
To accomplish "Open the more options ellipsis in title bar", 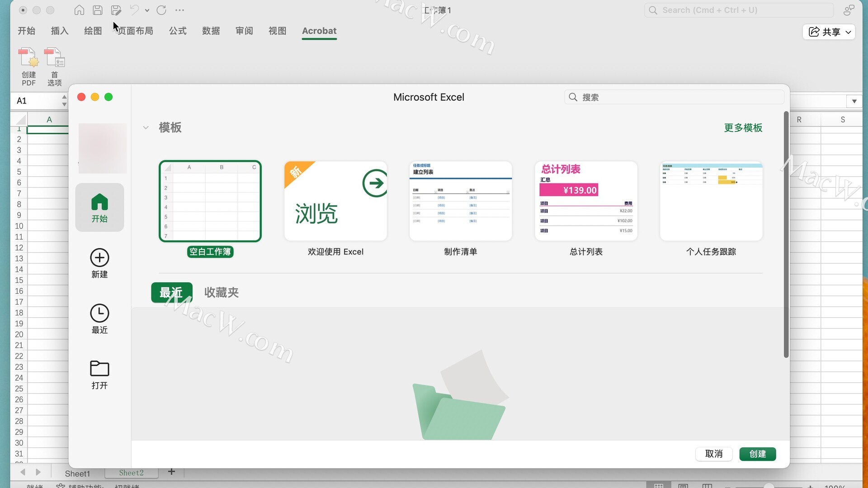I will pos(179,10).
